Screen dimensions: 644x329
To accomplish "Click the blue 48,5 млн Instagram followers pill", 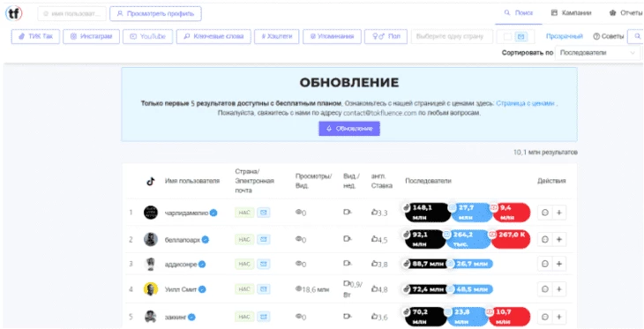I will [x=472, y=289].
